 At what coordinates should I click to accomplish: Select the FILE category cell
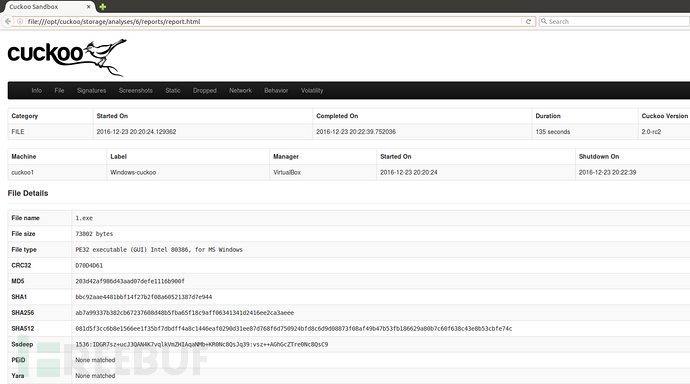coord(18,132)
